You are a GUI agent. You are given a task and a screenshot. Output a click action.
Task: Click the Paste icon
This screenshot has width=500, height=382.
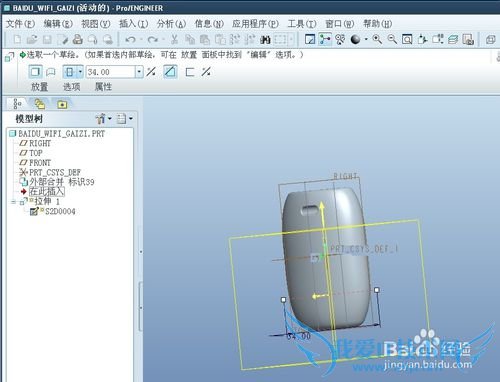(205, 40)
